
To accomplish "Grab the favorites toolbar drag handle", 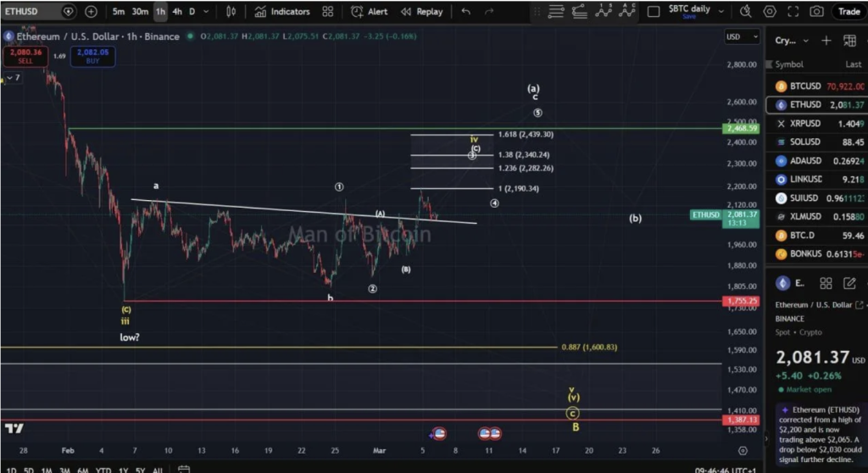I will (x=537, y=11).
